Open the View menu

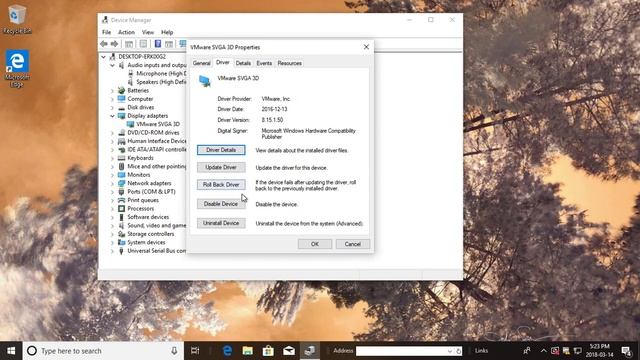point(148,32)
